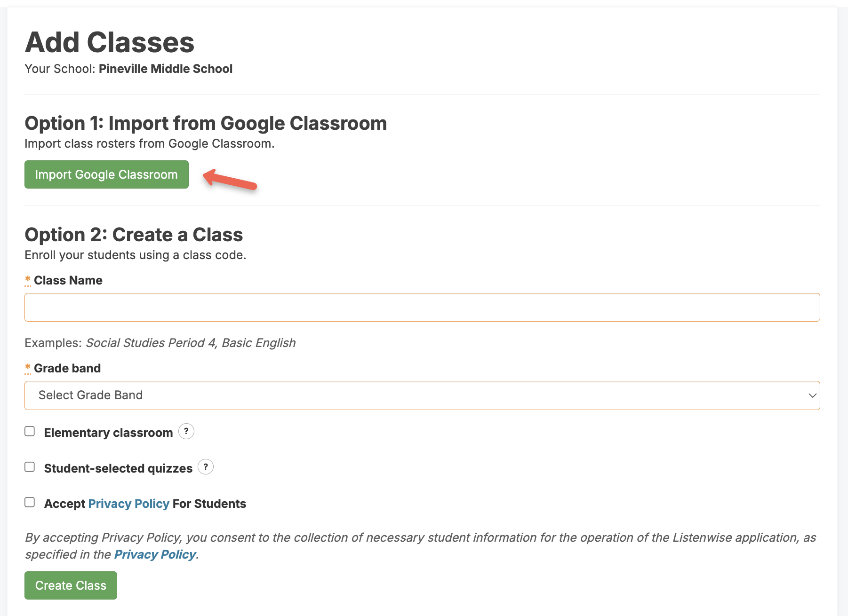Click the Elementary classroom label text

coord(108,433)
